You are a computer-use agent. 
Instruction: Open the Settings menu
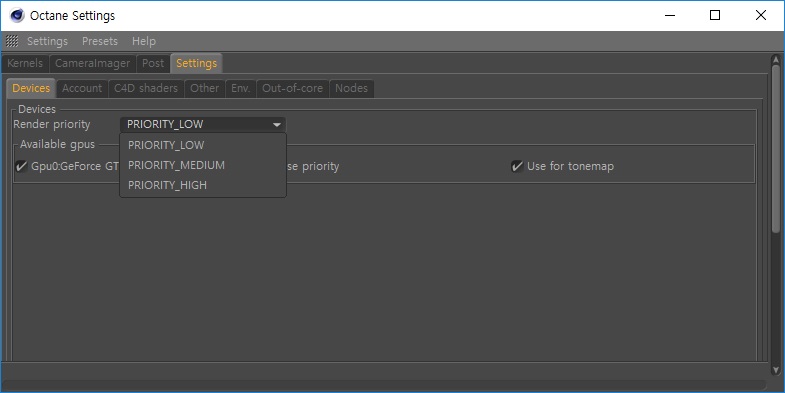click(48, 41)
